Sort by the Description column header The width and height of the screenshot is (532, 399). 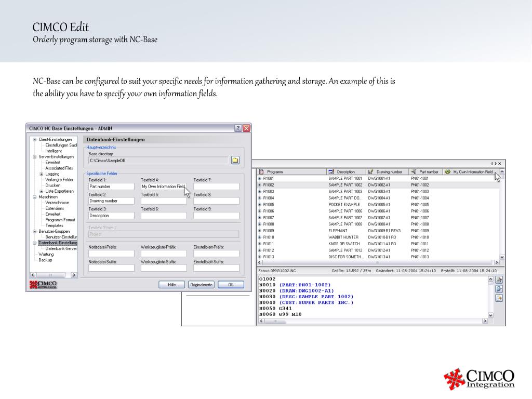[x=346, y=172]
